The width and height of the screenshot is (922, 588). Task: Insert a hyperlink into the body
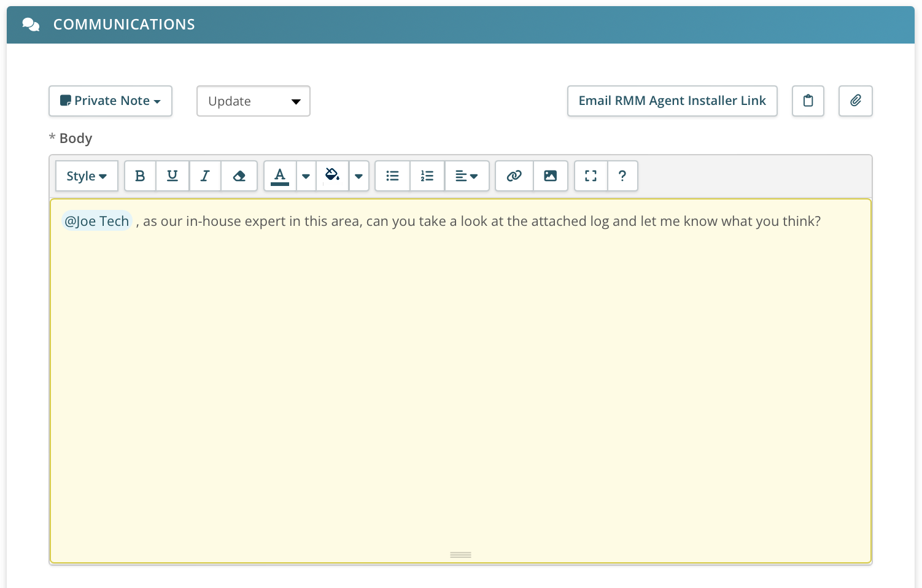(514, 176)
